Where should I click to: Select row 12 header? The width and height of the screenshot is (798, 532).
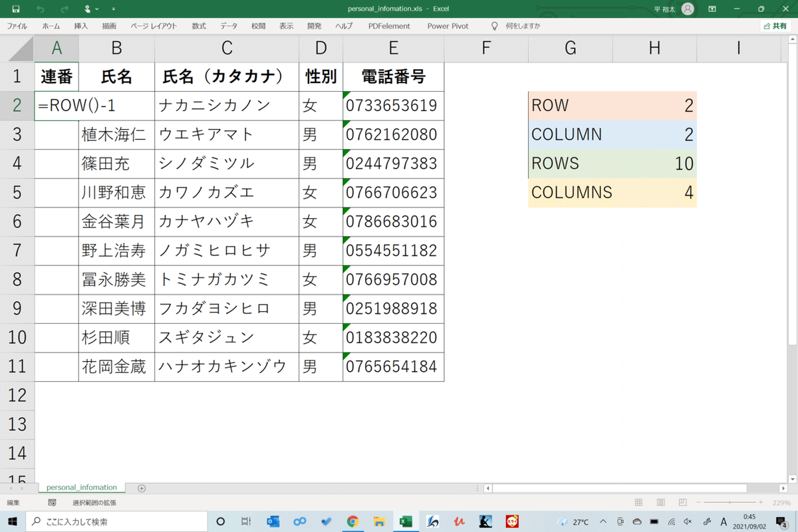17,396
